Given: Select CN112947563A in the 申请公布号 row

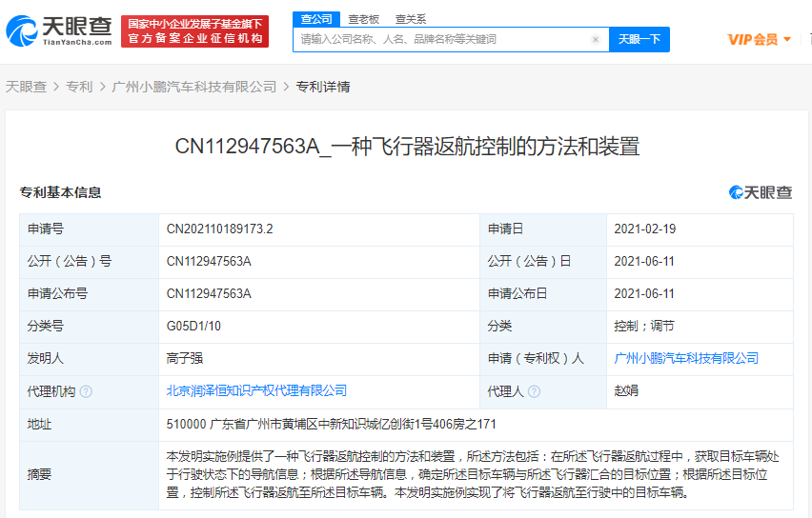Looking at the screenshot, I should [x=209, y=294].
